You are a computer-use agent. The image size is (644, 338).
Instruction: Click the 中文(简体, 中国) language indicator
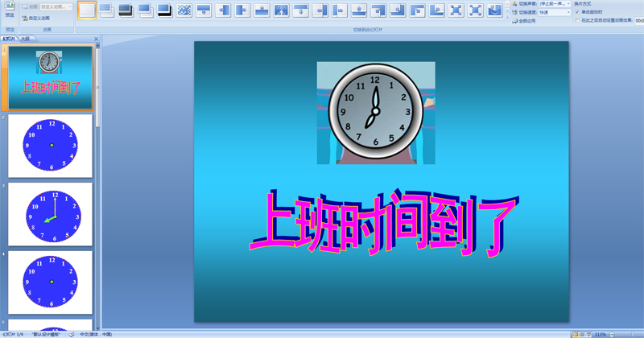tap(96, 335)
